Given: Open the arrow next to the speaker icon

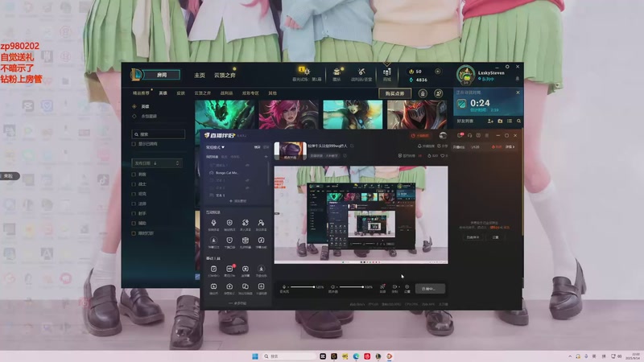Looking at the screenshot, I should pos(336,287).
